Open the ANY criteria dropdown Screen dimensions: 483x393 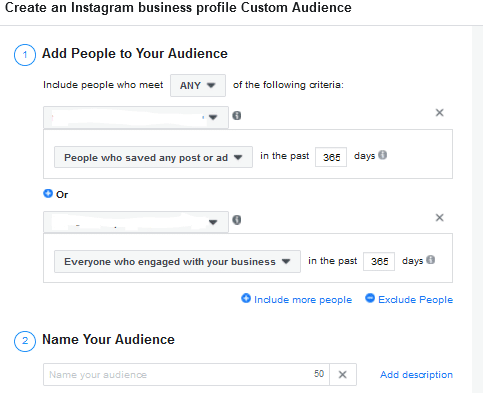198,85
